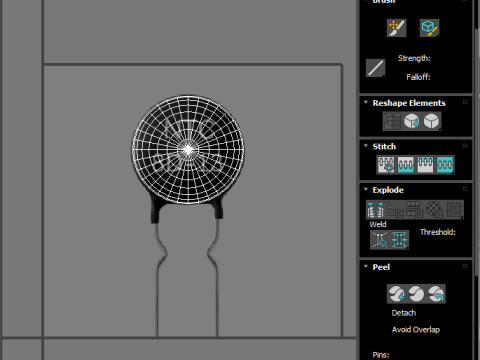Select the Paint Move brush tool
The image size is (480, 360).
click(x=396, y=28)
